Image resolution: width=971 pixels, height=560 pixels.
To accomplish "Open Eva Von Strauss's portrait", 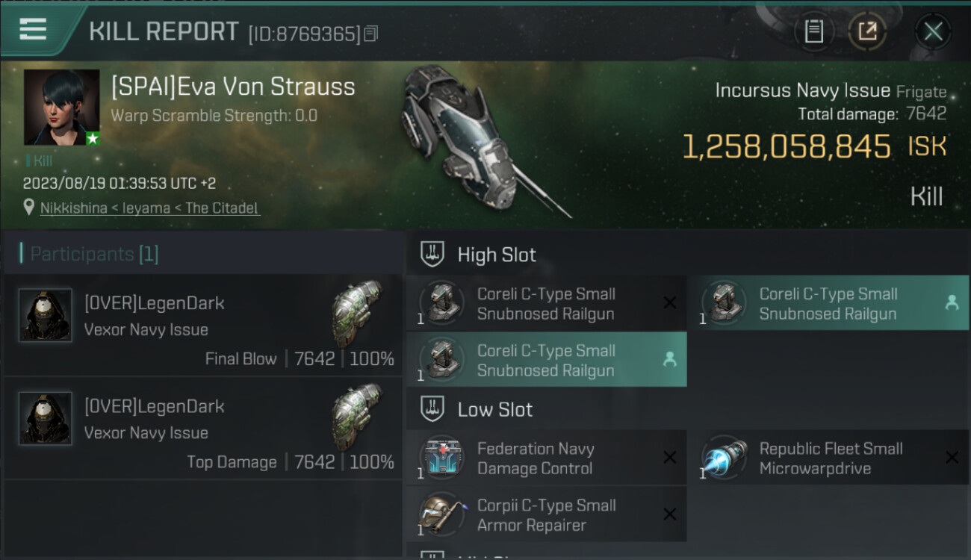I will pyautogui.click(x=61, y=108).
